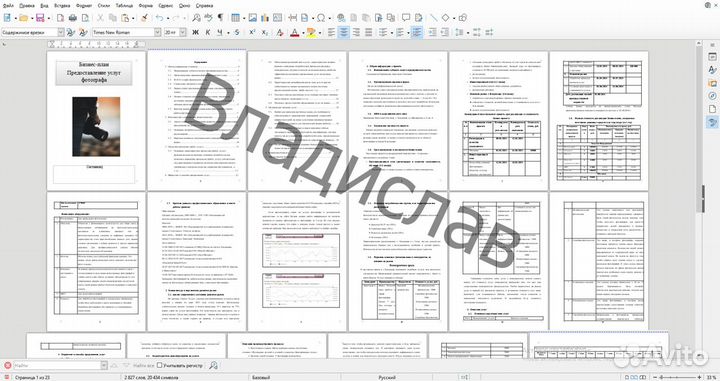Toggle Center alignment paragraph button
The width and height of the screenshot is (720, 381).
(343, 32)
